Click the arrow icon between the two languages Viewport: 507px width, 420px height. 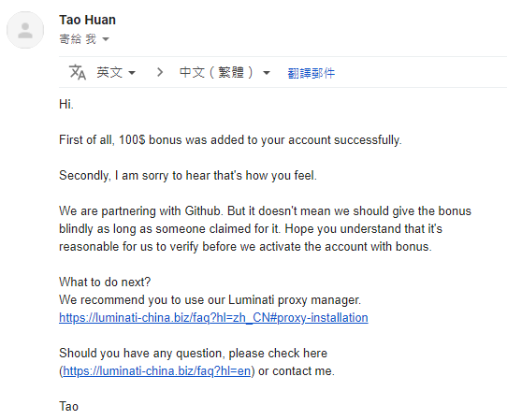(x=160, y=72)
